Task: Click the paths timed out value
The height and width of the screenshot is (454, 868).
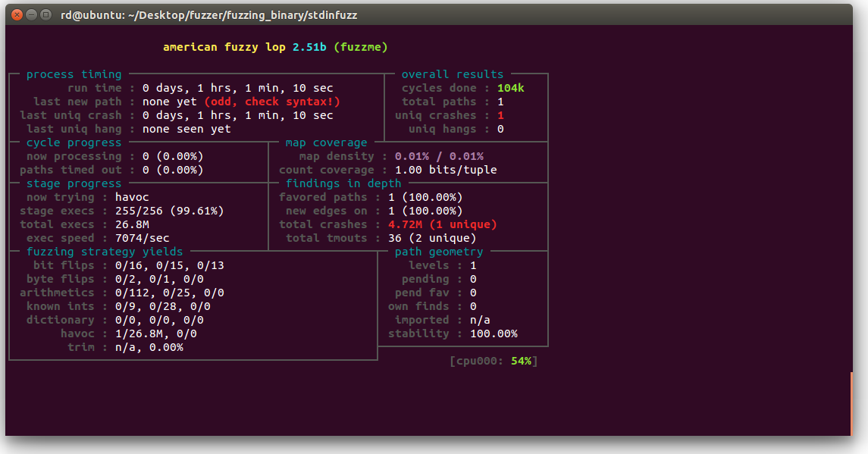Action: pyautogui.click(x=173, y=170)
